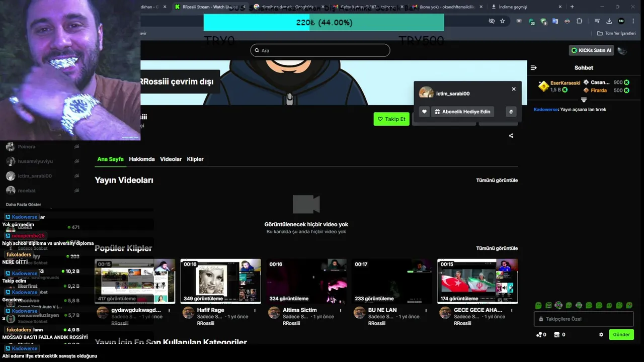Open a new browser tab
The width and height of the screenshot is (644, 362).
[x=572, y=7]
